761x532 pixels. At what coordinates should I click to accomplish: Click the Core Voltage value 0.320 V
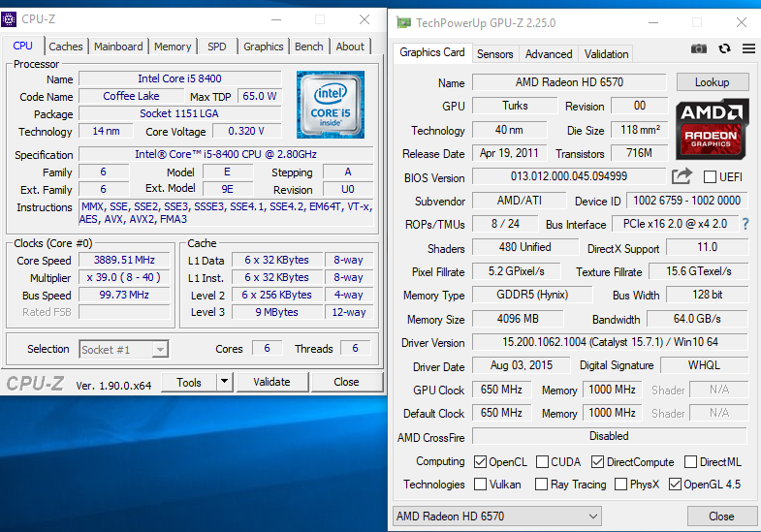(246, 131)
